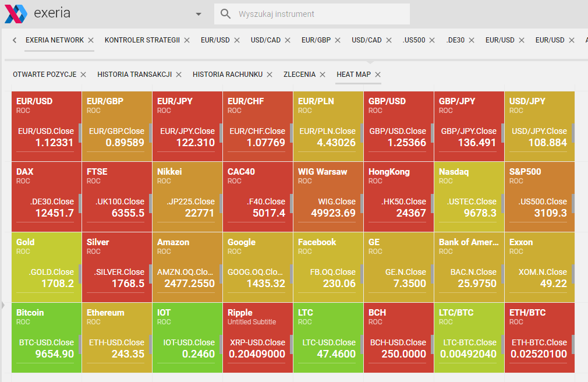This screenshot has height=382, width=588.
Task: Click the Bank of America tile
Action: [469, 267]
